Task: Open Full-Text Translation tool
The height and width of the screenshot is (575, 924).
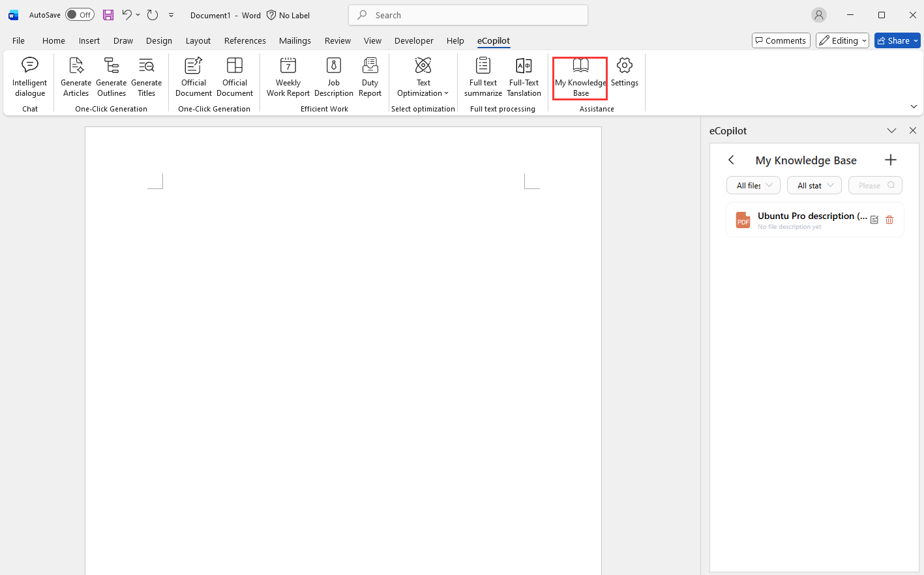Action: click(x=524, y=77)
